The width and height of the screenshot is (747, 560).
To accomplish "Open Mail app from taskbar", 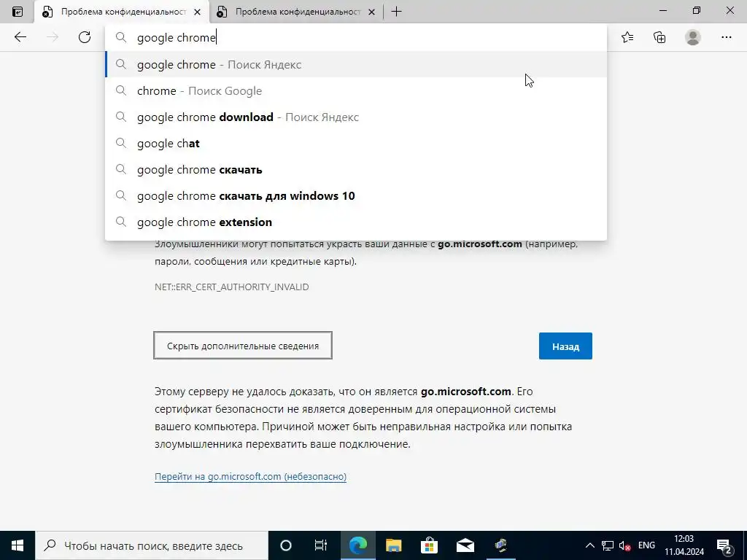I will coord(465,545).
